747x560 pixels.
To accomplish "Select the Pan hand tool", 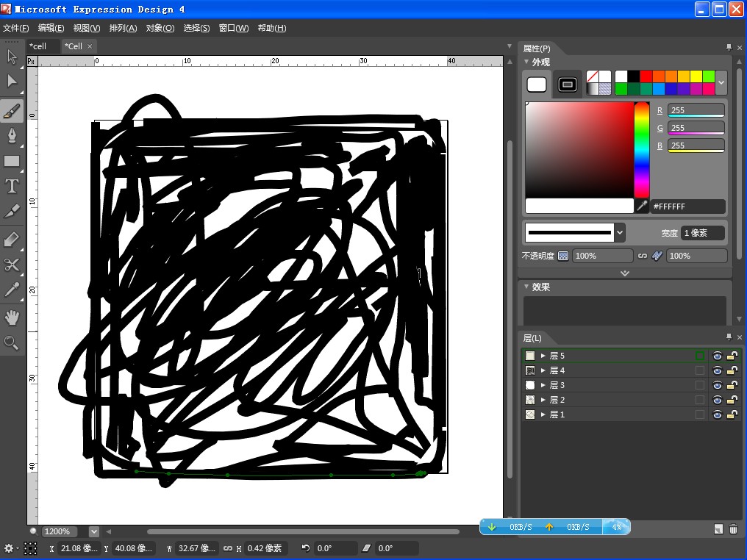I will (12, 317).
